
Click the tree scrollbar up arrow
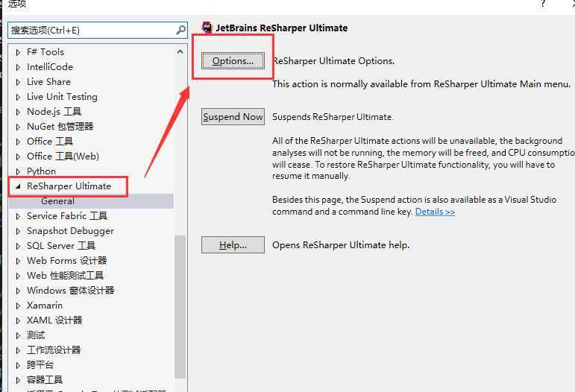click(x=180, y=51)
